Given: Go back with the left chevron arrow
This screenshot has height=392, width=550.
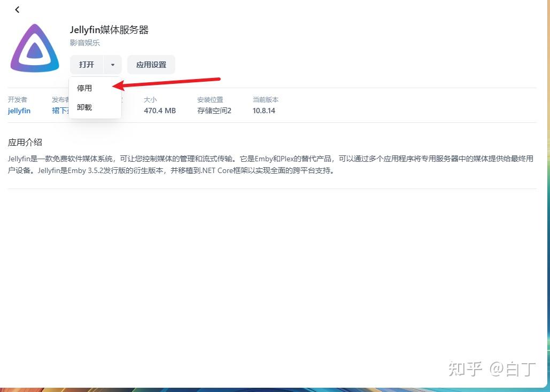Looking at the screenshot, I should click(x=17, y=10).
